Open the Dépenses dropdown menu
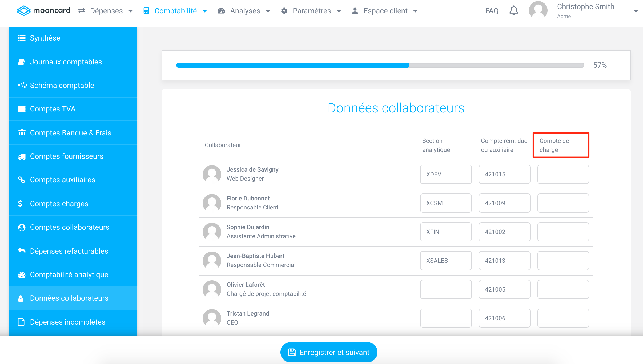 pyautogui.click(x=106, y=11)
